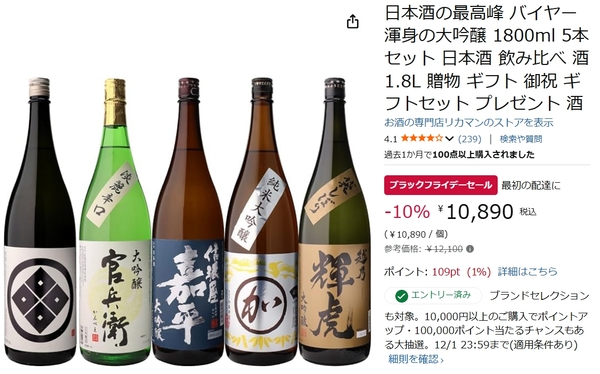Click the product title text

coord(486,59)
